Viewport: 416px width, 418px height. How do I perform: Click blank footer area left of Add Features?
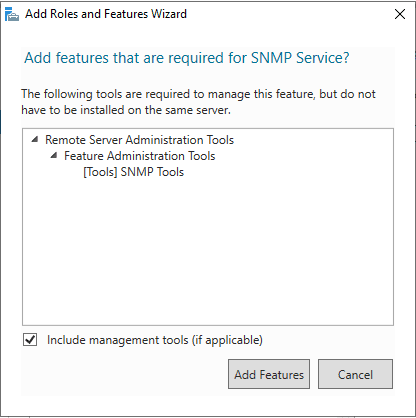[123, 374]
